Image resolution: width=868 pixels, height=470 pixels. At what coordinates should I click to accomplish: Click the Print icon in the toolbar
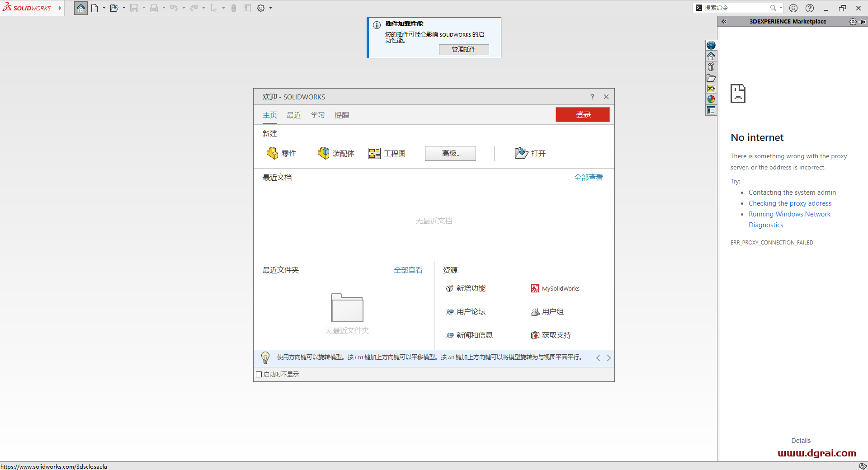154,8
